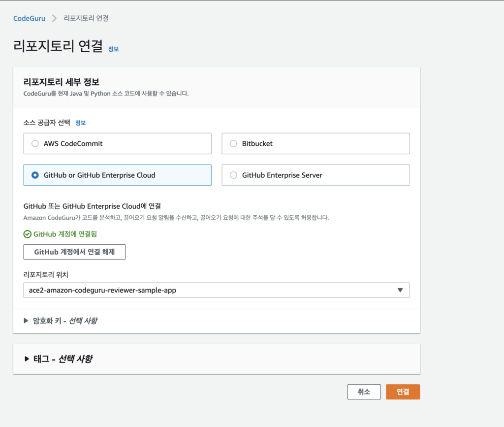Click the GitHub Enterprise Server option label
Screen dimensions: 504x427
tap(282, 175)
